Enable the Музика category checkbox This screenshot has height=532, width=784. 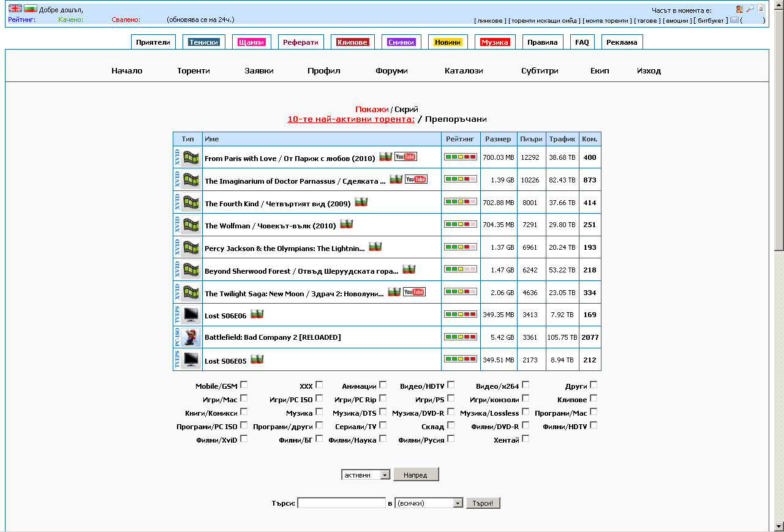point(319,411)
